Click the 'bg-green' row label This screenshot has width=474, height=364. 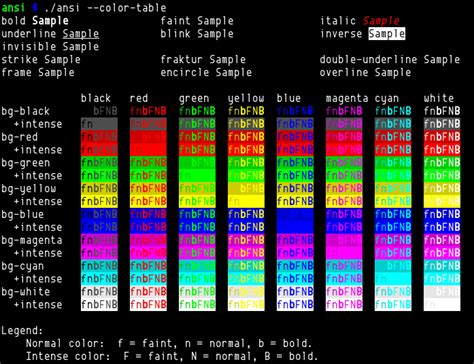point(26,163)
